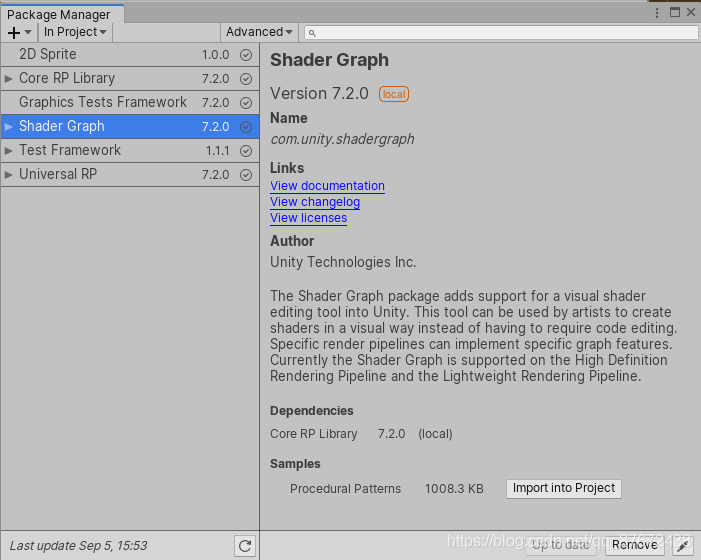The height and width of the screenshot is (560, 701).
Task: Select the Universal RP package
Action: [x=130, y=174]
